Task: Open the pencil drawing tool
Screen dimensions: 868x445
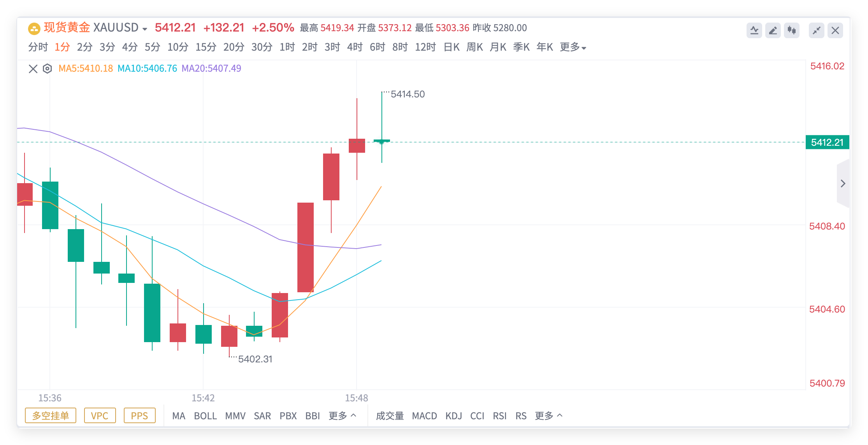Action: (x=773, y=30)
